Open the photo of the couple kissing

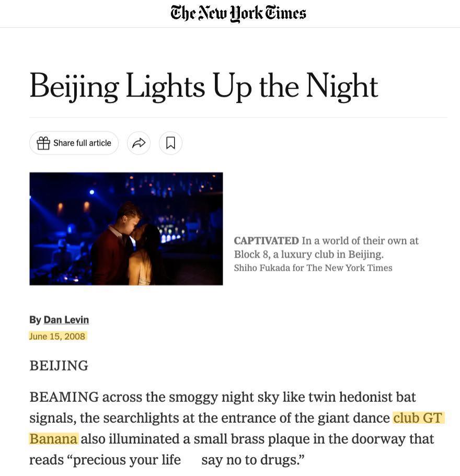[x=126, y=228]
